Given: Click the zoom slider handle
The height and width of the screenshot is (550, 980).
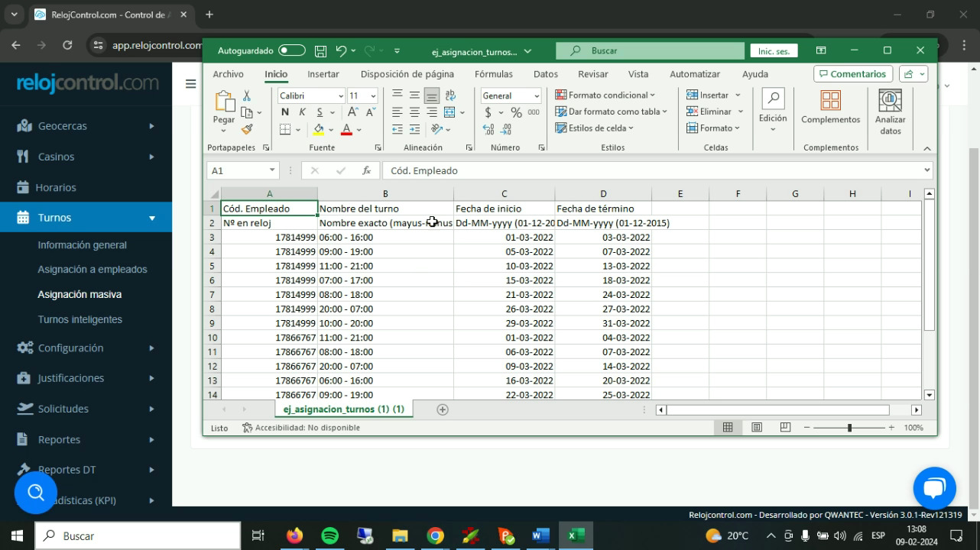Looking at the screenshot, I should 849,428.
